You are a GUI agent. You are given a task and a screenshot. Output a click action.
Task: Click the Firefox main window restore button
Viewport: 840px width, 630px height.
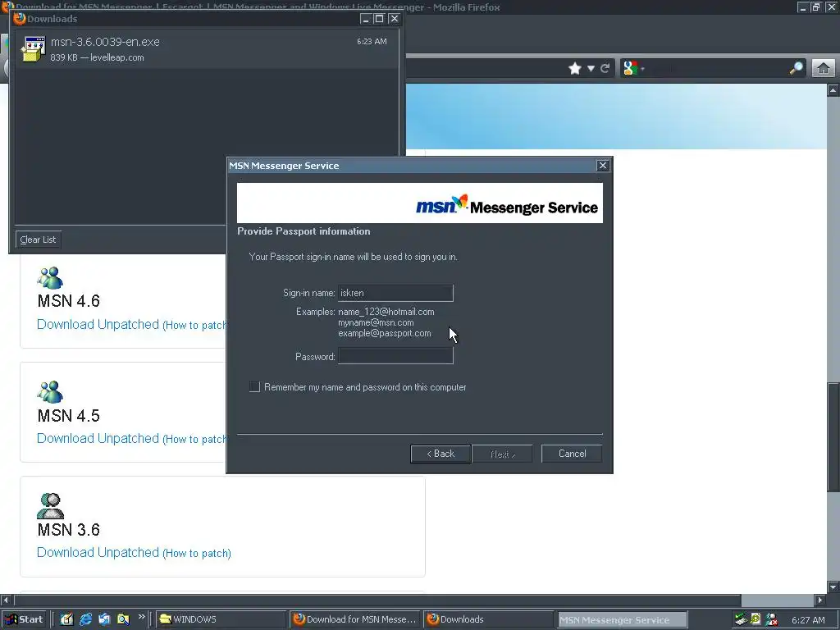point(816,7)
